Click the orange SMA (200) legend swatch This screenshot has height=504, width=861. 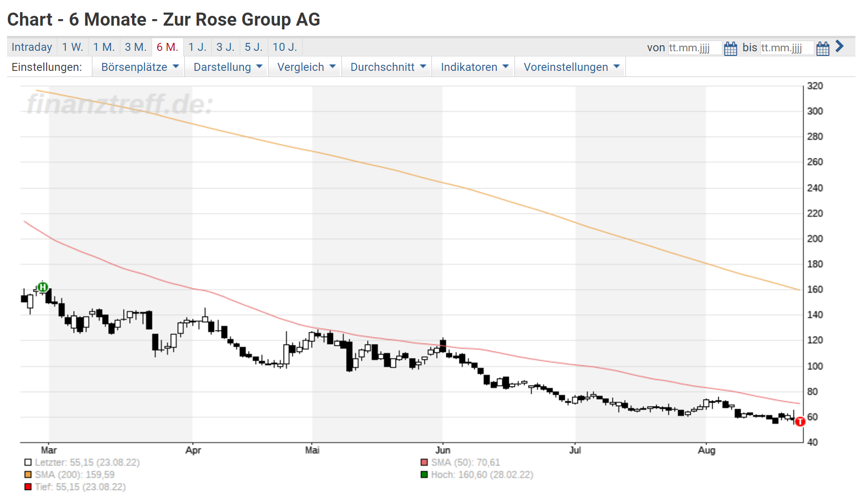(28, 475)
